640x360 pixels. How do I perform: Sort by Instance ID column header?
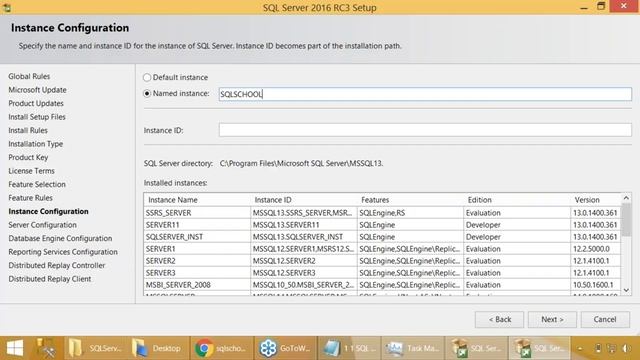(x=304, y=200)
